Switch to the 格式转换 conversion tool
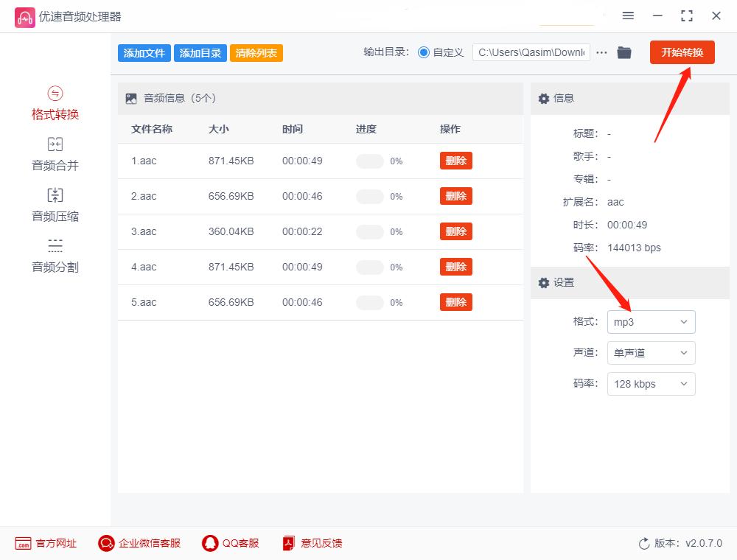This screenshot has height=560, width=737. tap(55, 103)
